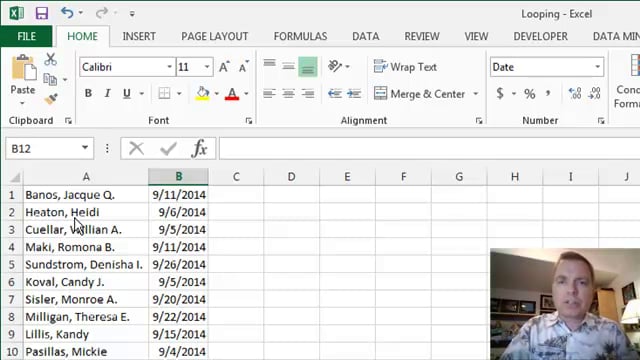Open the FILE tab

point(27,36)
